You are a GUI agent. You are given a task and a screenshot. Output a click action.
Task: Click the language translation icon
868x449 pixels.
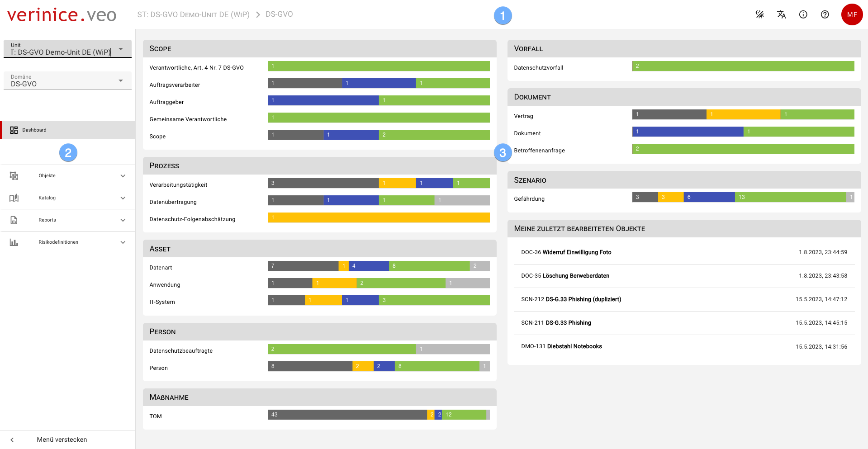point(781,14)
